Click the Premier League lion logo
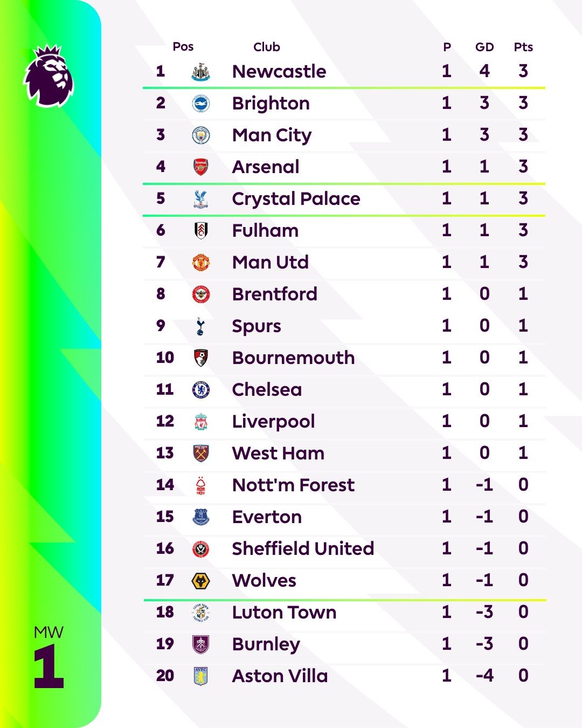582x728 pixels. (x=48, y=75)
